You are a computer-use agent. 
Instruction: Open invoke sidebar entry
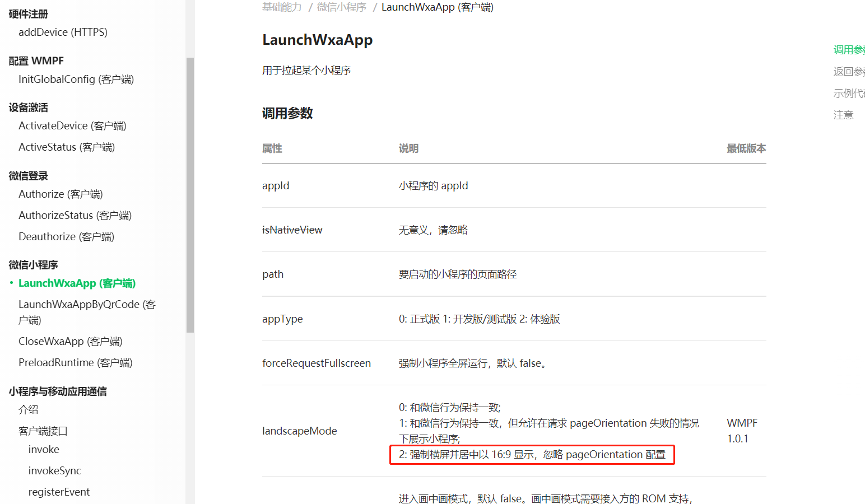click(44, 450)
